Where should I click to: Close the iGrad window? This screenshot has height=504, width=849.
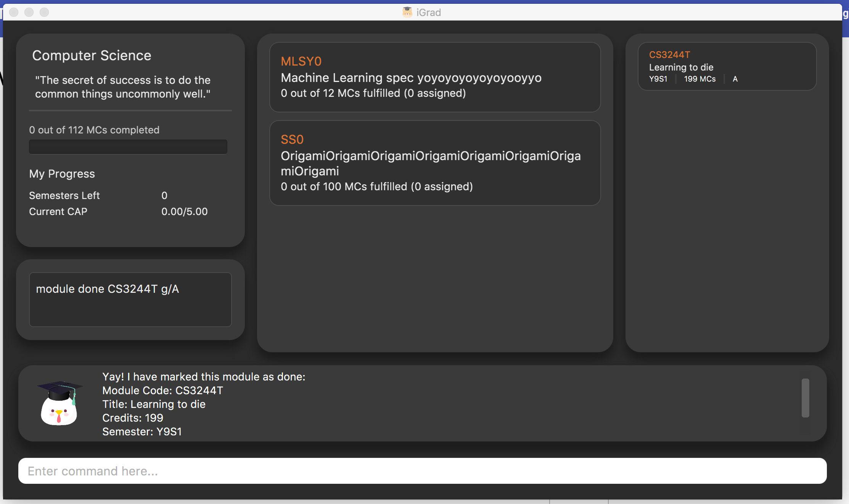pyautogui.click(x=14, y=12)
